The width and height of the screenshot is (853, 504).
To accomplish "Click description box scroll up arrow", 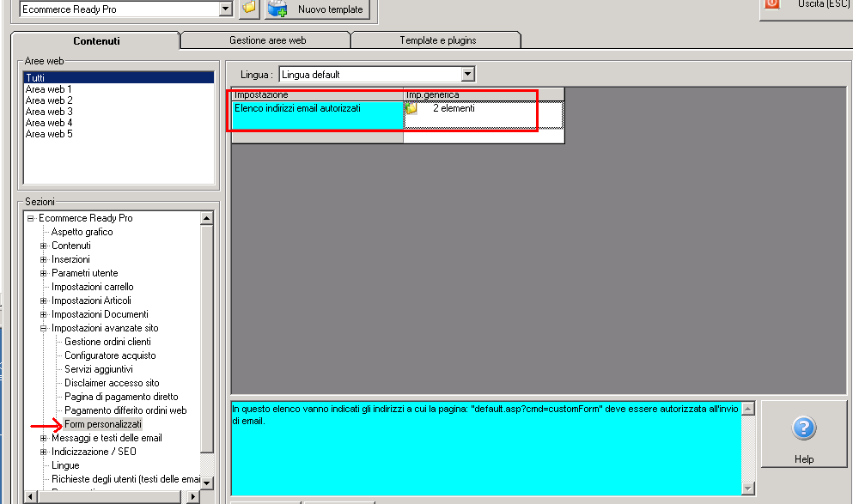I will point(748,409).
